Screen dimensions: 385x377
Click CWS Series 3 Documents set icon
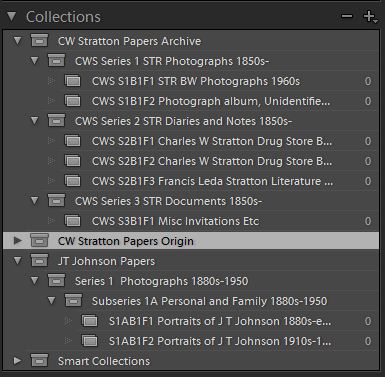click(57, 201)
